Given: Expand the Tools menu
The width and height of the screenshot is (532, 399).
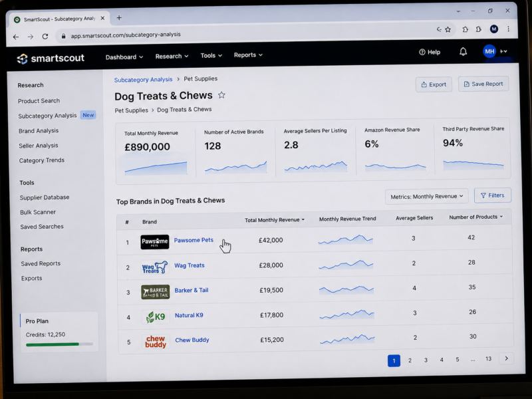Looking at the screenshot, I should pos(211,56).
